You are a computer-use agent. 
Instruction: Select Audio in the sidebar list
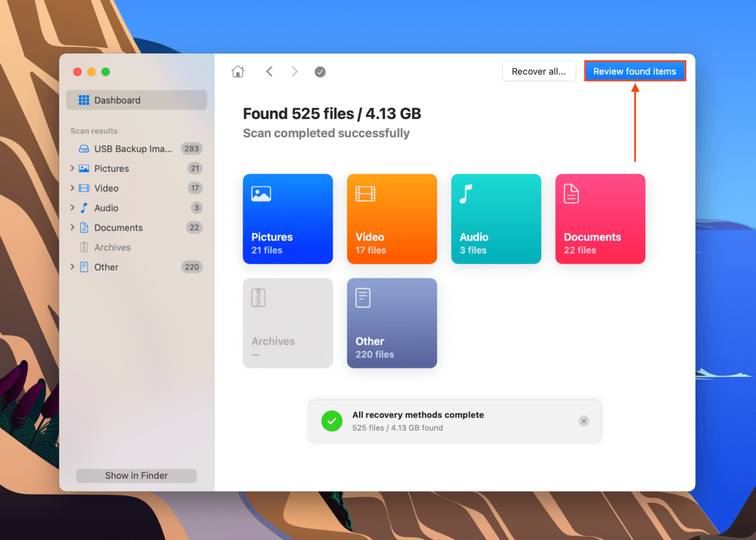tap(136, 207)
